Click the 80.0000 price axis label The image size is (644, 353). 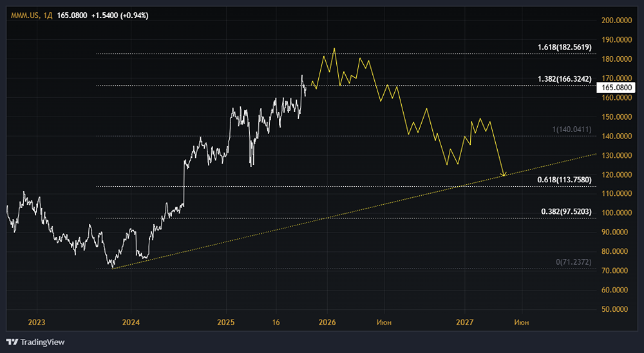point(616,251)
